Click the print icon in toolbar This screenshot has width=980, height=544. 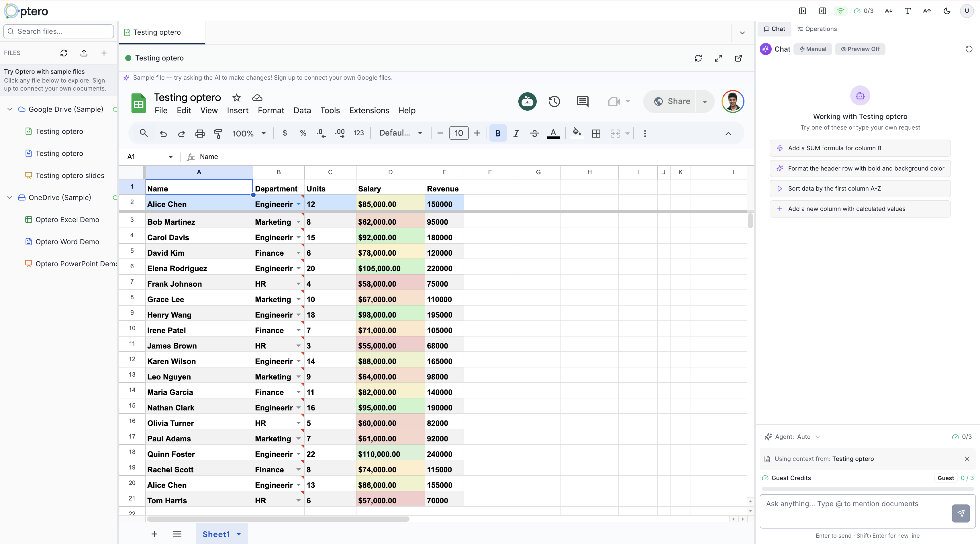[200, 134]
